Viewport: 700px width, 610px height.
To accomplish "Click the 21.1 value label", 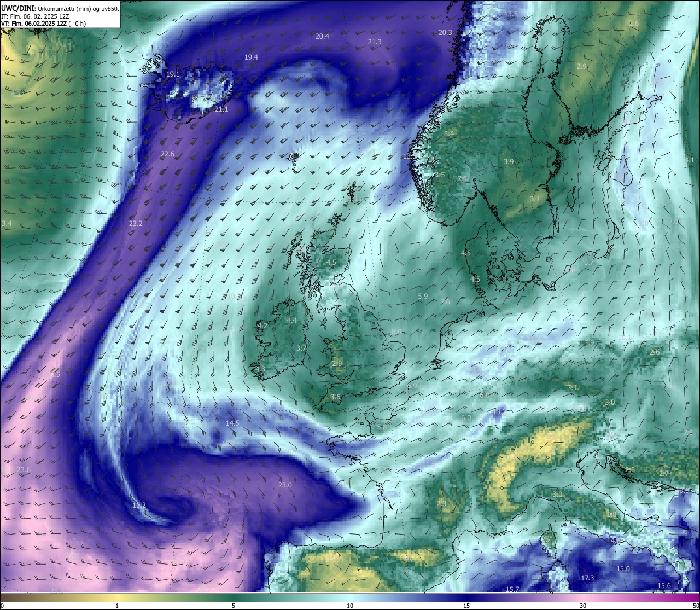I will [221, 110].
